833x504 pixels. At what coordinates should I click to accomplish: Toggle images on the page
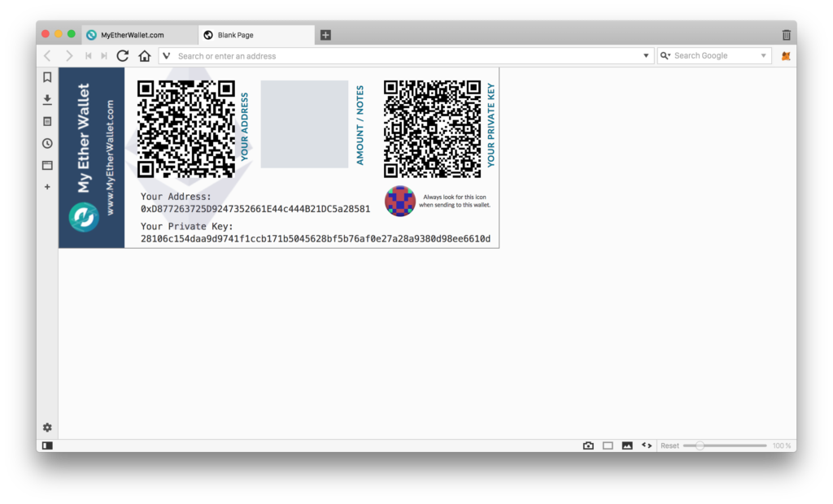tap(627, 445)
